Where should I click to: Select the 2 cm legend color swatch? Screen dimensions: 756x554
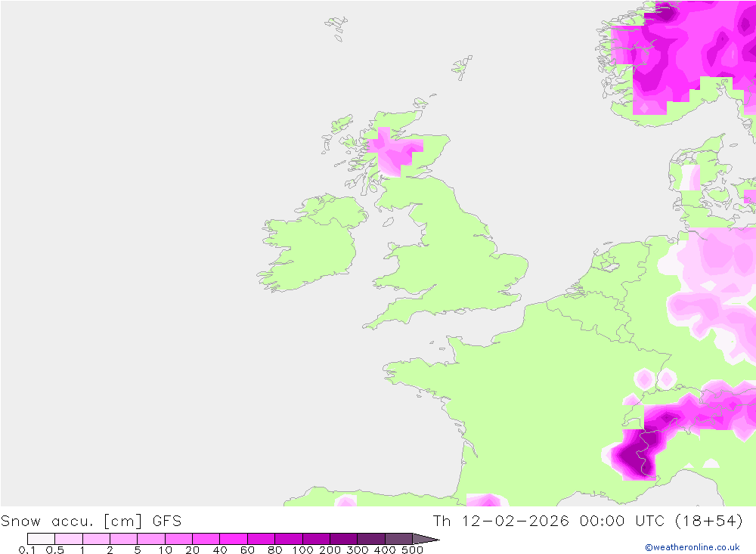123,539
